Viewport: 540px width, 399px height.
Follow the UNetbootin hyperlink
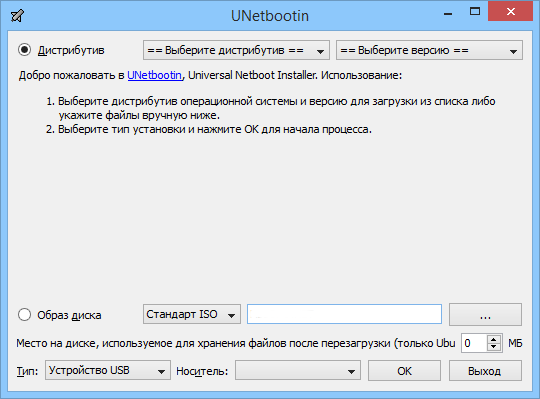tap(154, 75)
